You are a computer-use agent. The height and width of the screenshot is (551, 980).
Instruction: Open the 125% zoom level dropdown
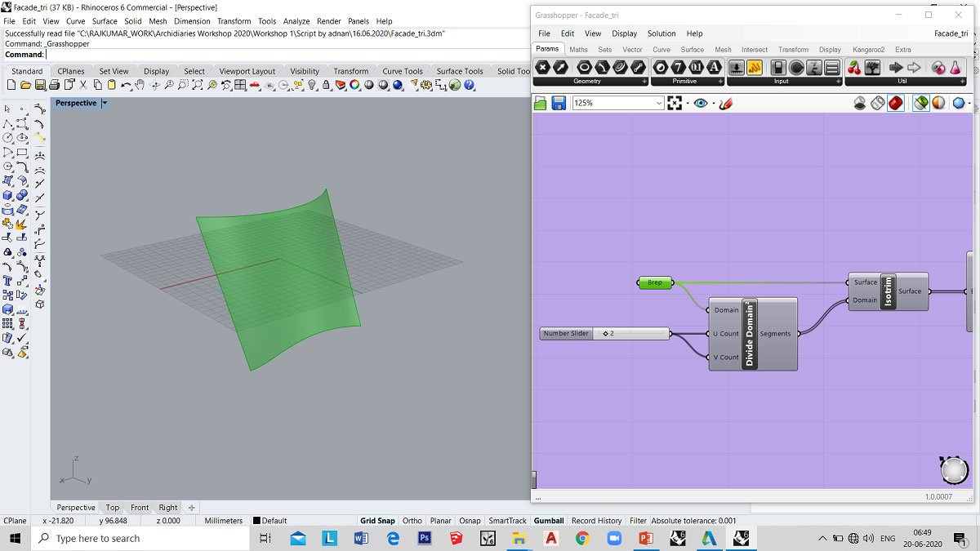pyautogui.click(x=659, y=103)
